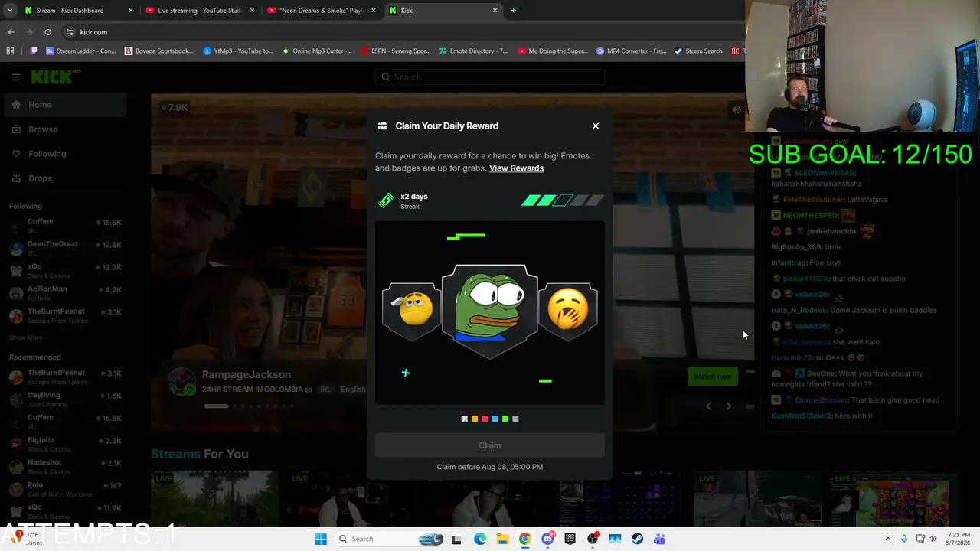Open the Twitch bookmark icon
The height and width of the screenshot is (551, 980).
[x=34, y=51]
